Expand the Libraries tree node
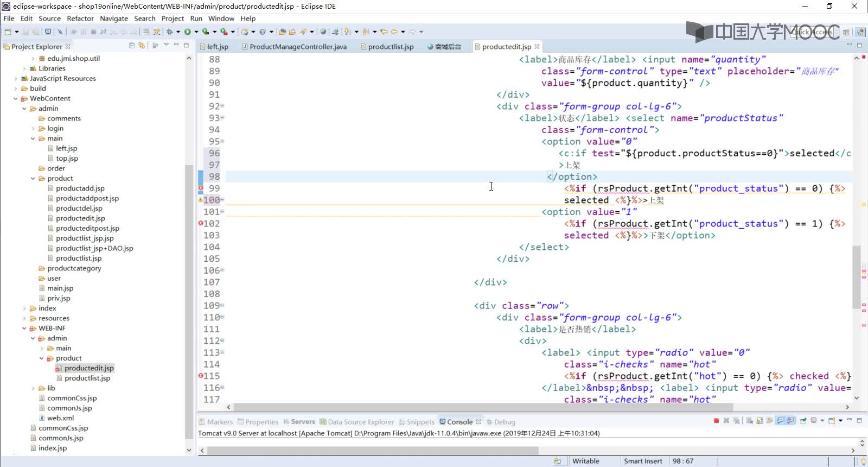Screen dimensions: 868x467 click(24, 68)
